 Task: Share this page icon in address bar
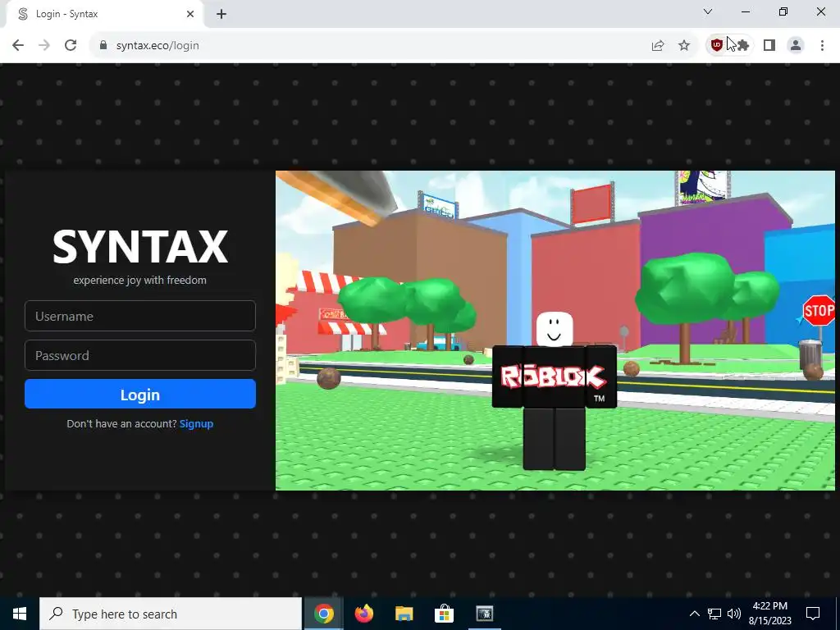658,46
